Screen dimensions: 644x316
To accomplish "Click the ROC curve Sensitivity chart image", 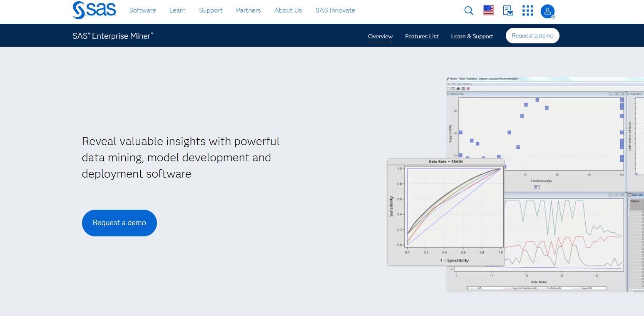I will (x=445, y=212).
